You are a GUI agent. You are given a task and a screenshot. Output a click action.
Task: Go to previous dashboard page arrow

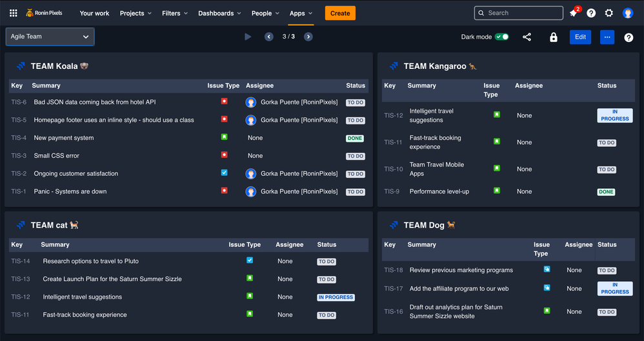click(x=269, y=37)
